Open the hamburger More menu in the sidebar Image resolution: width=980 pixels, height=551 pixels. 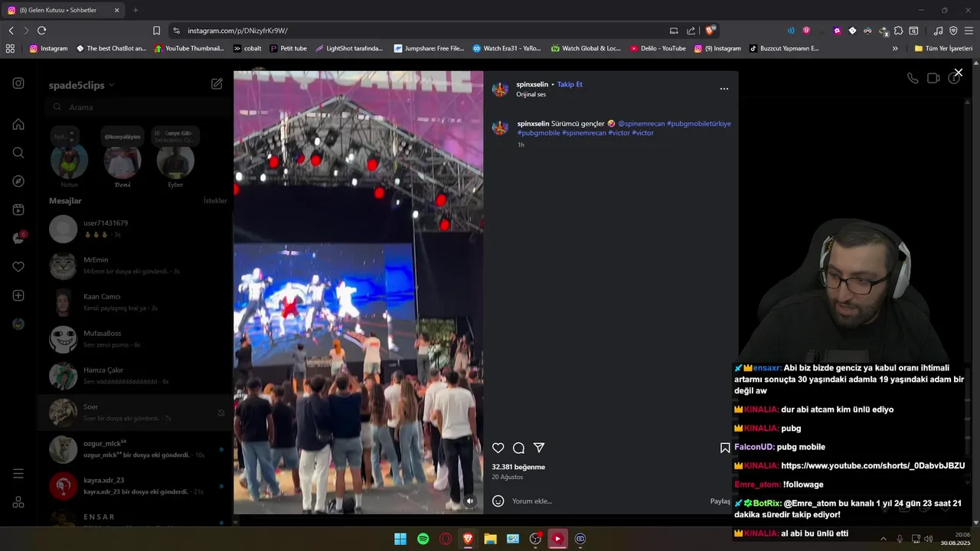(18, 474)
